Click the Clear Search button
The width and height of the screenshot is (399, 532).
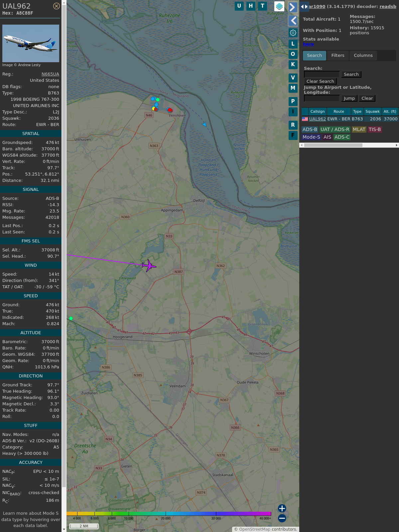[320, 81]
